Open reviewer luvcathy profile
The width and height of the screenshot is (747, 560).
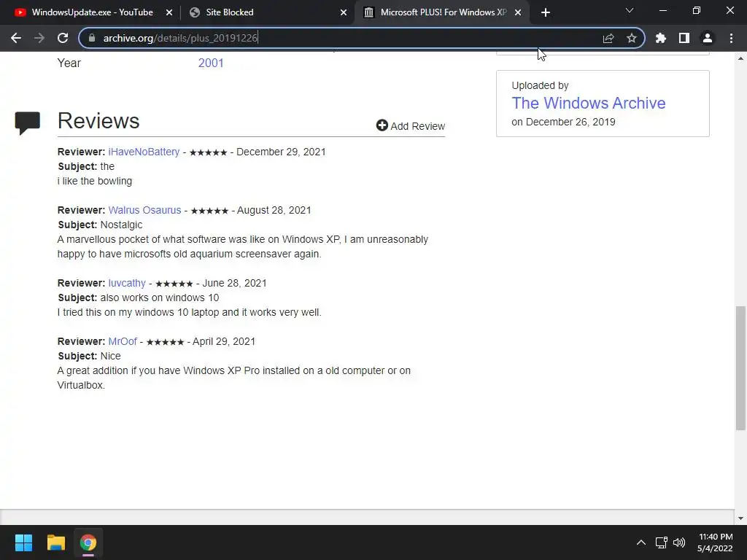point(127,283)
